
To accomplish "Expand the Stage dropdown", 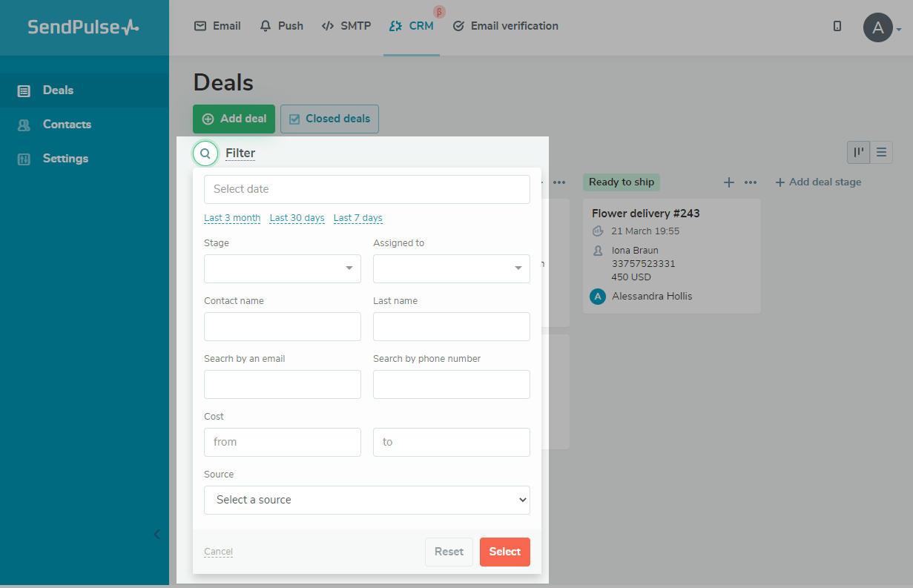I will click(282, 268).
